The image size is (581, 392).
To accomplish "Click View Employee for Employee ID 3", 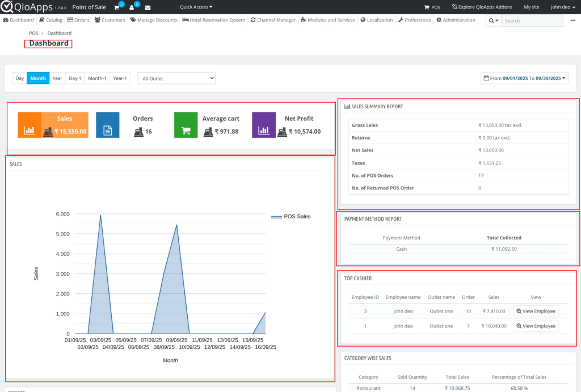I will [536, 311].
